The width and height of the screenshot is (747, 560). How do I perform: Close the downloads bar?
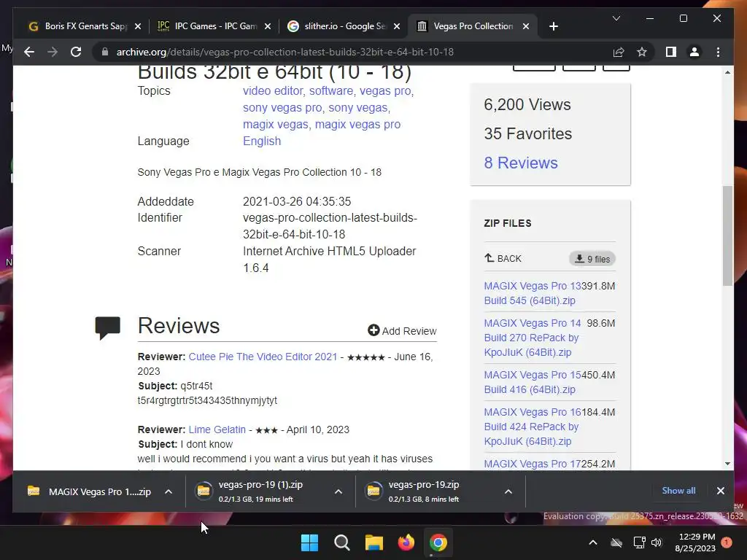720,491
